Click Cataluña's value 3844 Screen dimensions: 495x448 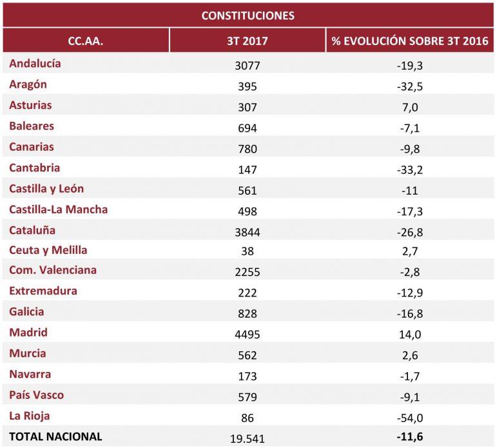click(247, 233)
